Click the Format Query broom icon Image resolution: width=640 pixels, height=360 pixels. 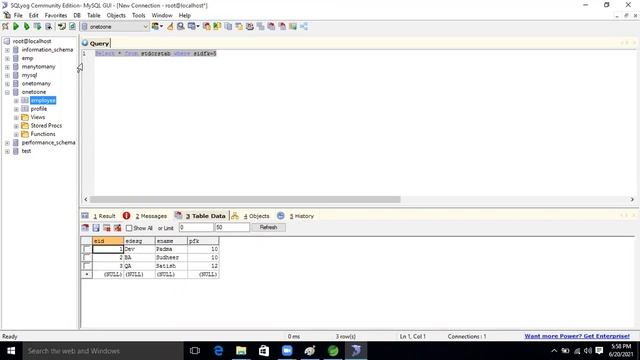[x=170, y=27]
